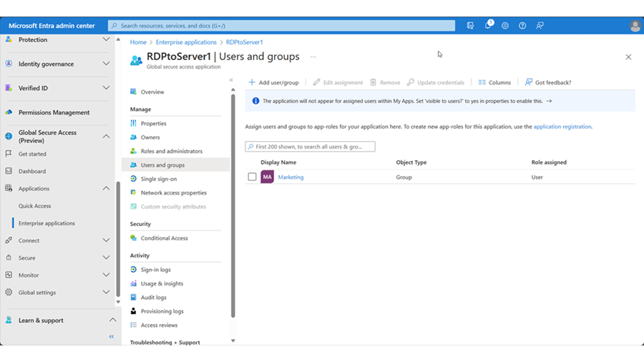Open notifications bell icon
This screenshot has height=362, width=644.
pos(488,26)
